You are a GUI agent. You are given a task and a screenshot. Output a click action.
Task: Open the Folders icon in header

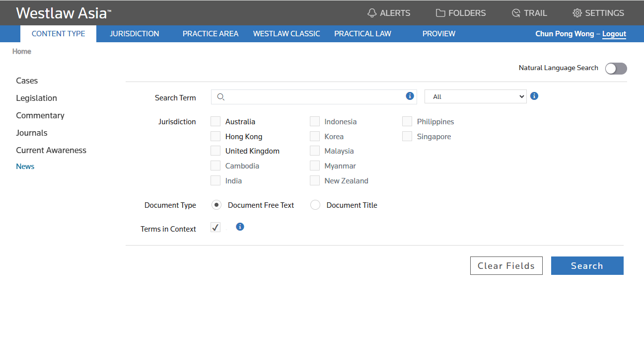pos(440,13)
